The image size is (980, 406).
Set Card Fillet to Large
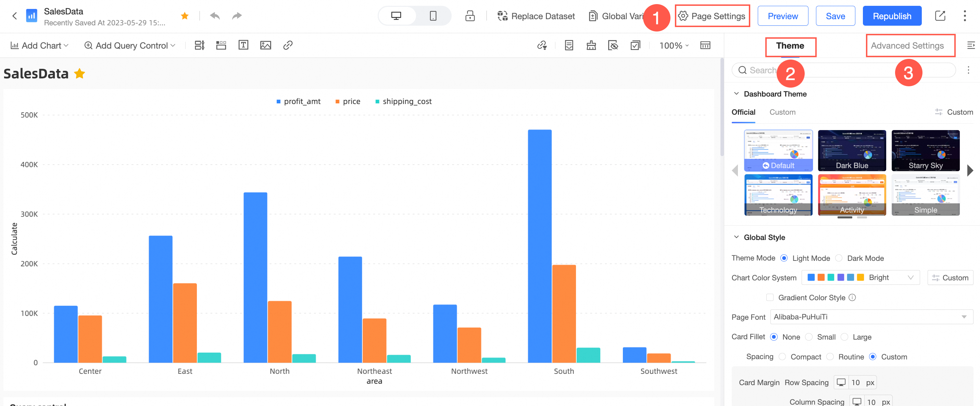tap(844, 337)
